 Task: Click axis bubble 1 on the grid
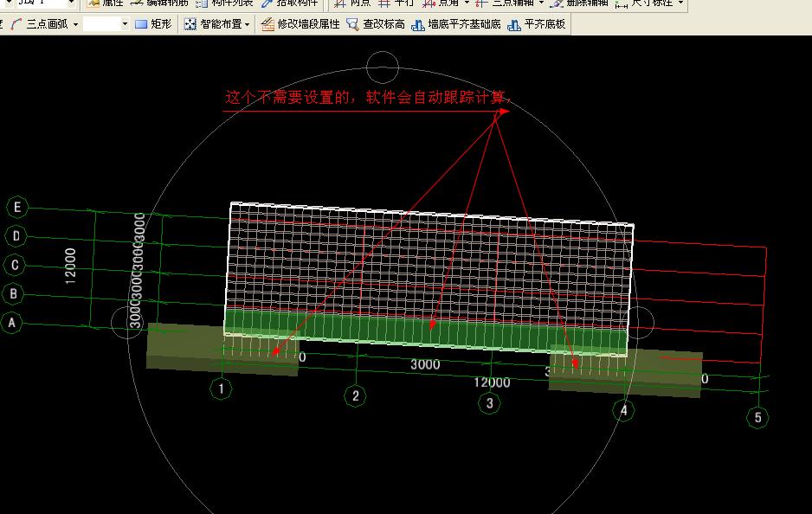[x=221, y=389]
